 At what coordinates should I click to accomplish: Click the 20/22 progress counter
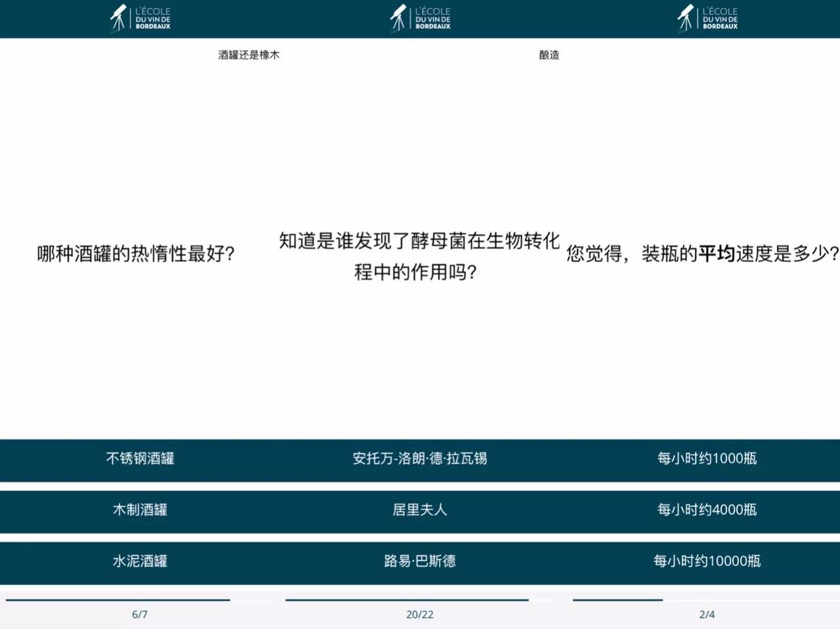point(420,615)
